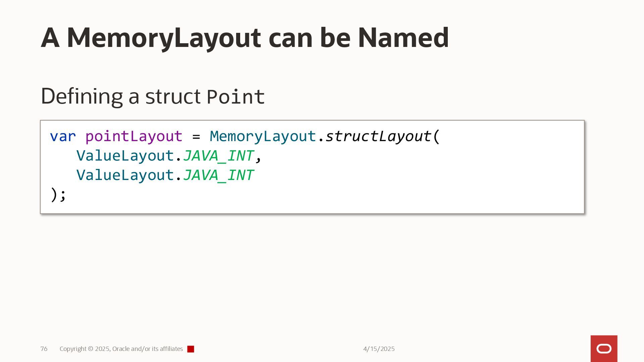Click the word "Named" in the title
This screenshot has width=644, height=362.
tap(403, 38)
